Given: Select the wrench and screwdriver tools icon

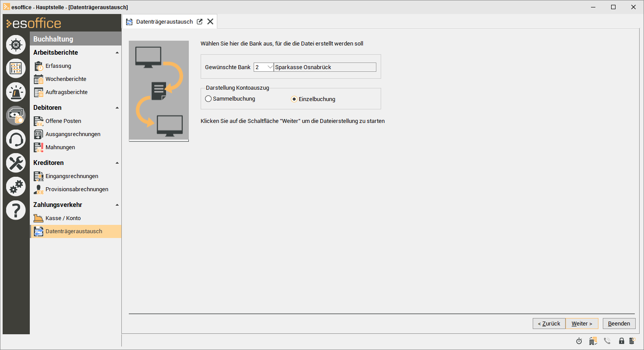Looking at the screenshot, I should pos(16,163).
